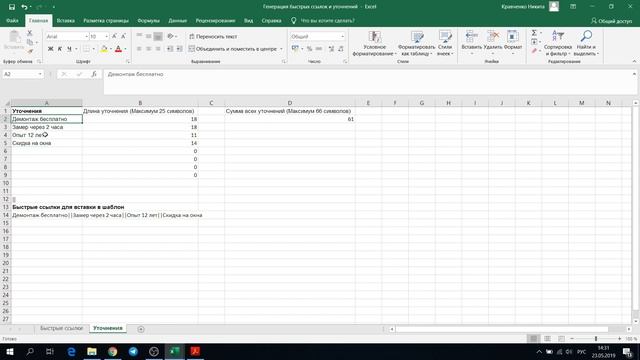Click the Format Painter brush icon

30,51
